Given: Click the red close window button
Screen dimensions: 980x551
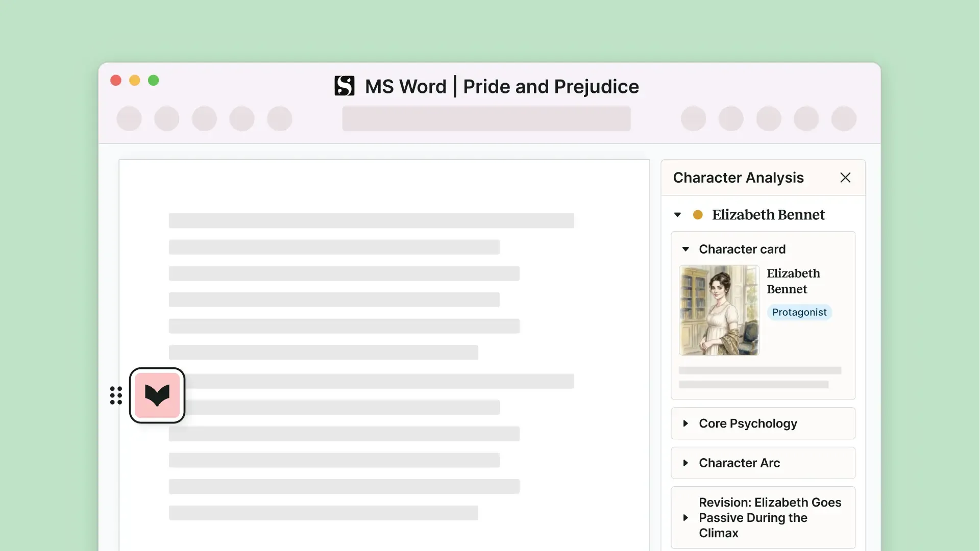Looking at the screenshot, I should (116, 81).
